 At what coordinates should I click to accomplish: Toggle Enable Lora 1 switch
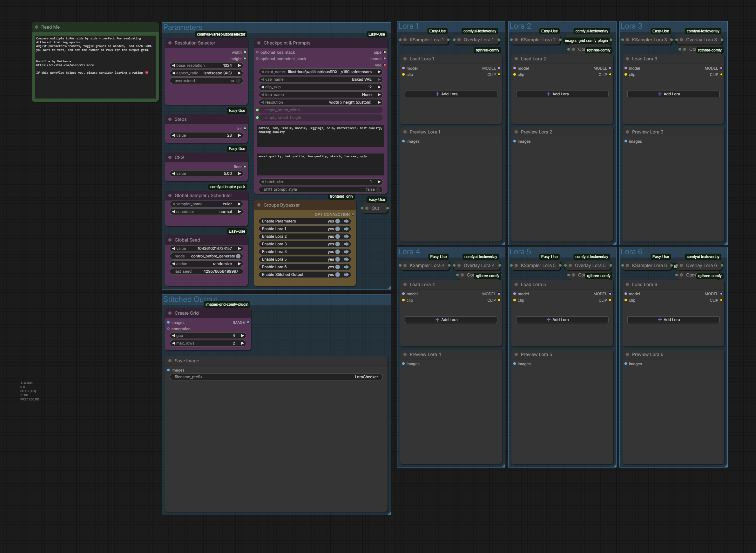click(x=338, y=229)
